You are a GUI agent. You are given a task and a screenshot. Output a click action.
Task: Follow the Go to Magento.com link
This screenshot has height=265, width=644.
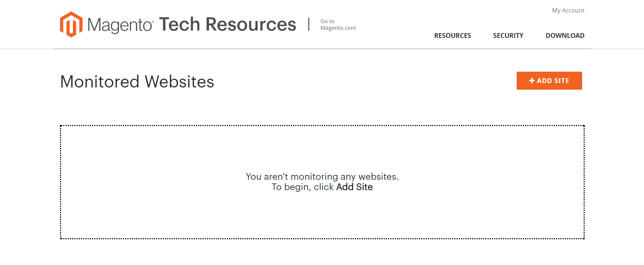coord(338,25)
